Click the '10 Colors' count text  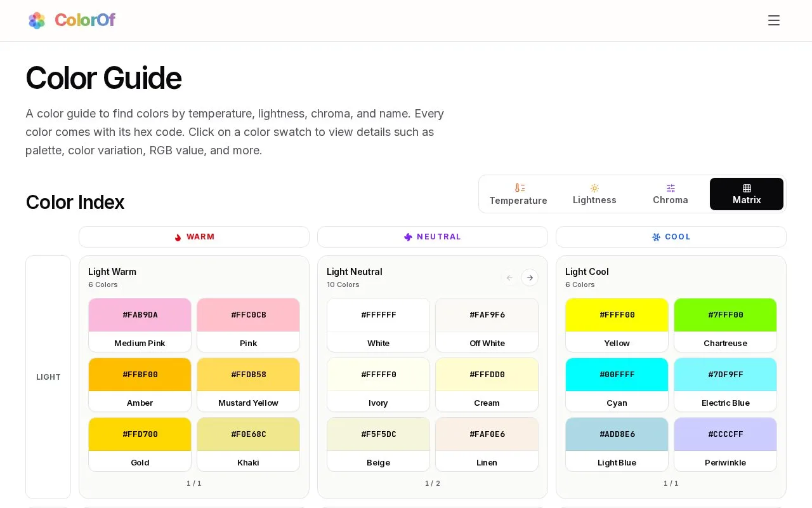point(343,284)
